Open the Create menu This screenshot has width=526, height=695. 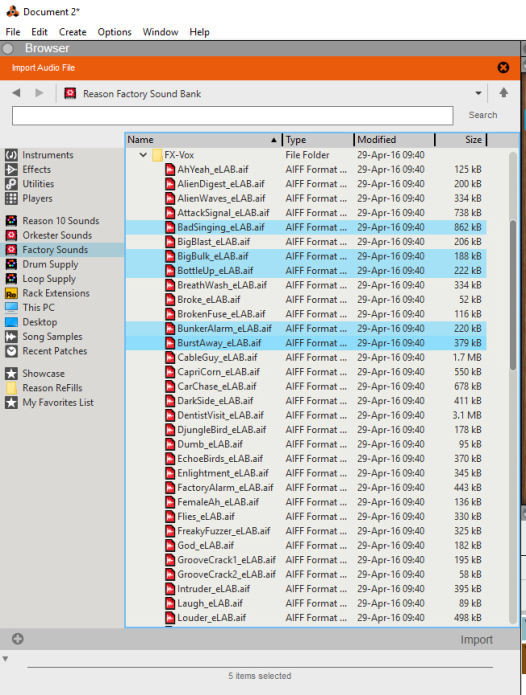point(73,32)
